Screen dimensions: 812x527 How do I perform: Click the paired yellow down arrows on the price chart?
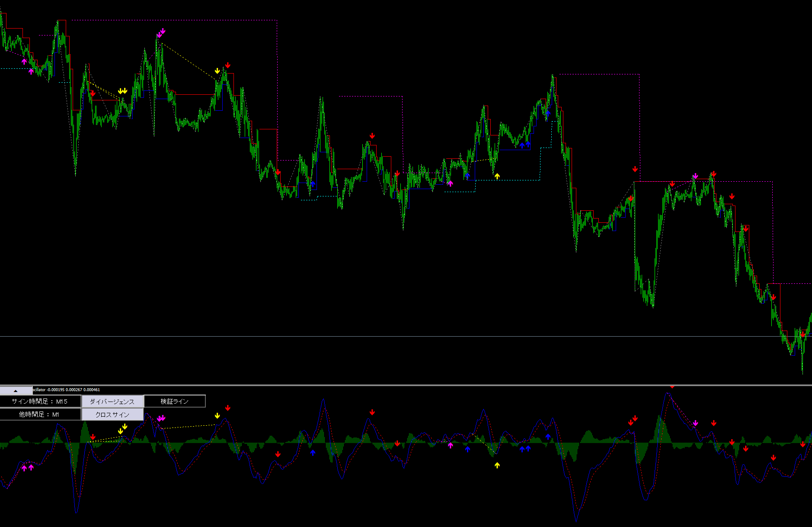123,91
